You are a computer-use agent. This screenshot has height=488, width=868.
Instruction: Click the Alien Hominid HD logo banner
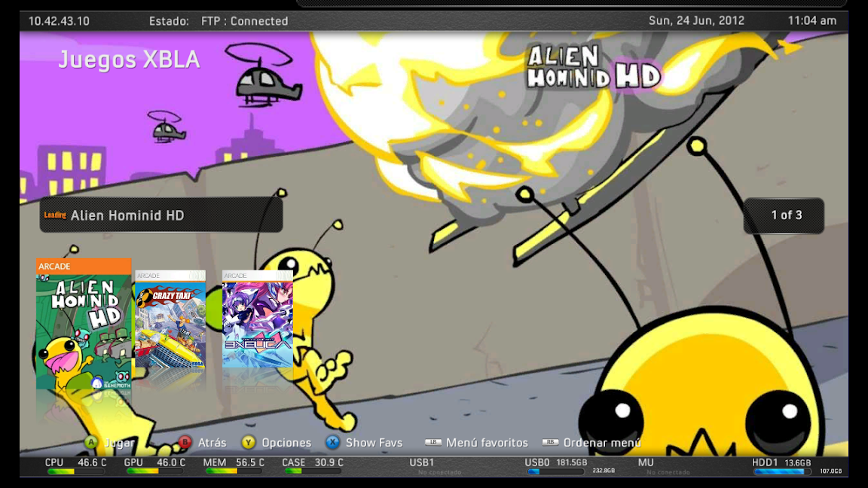coord(594,67)
